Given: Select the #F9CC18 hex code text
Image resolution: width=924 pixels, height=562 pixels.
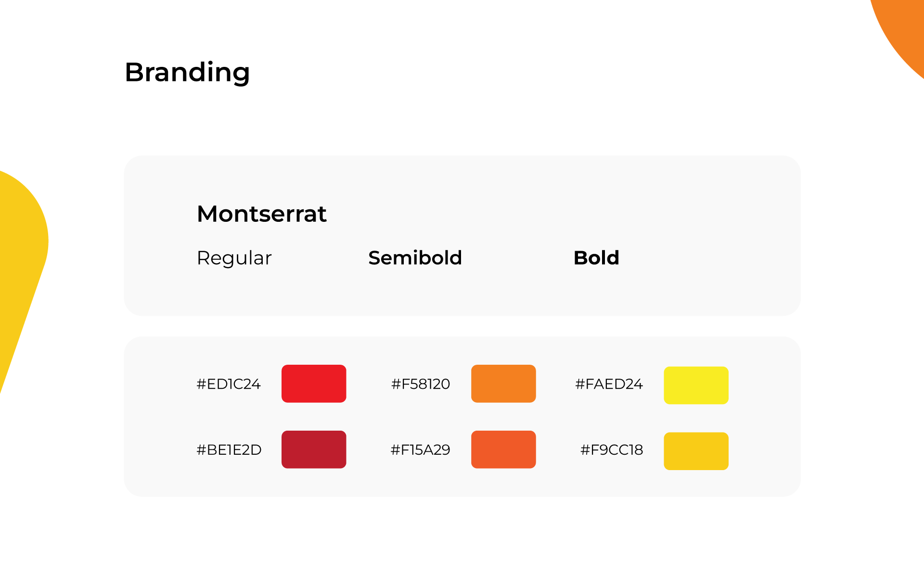Looking at the screenshot, I should (612, 450).
